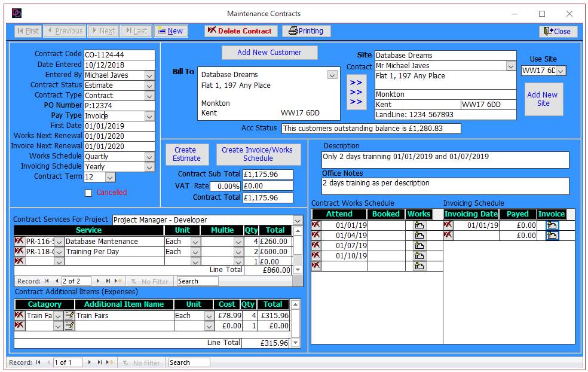Click Add New Customer button
This screenshot has height=372, width=588.
click(x=269, y=53)
